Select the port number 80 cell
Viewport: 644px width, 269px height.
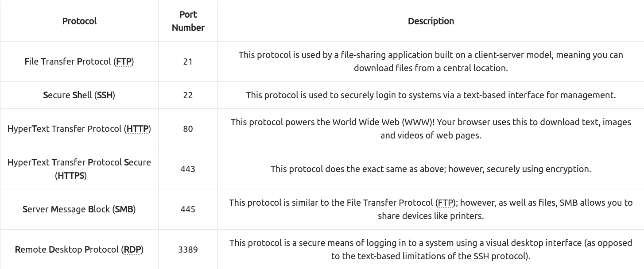tap(188, 129)
